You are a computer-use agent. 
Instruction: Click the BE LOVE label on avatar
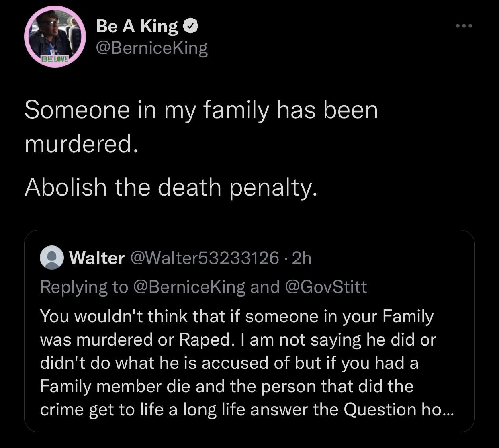click(x=55, y=59)
